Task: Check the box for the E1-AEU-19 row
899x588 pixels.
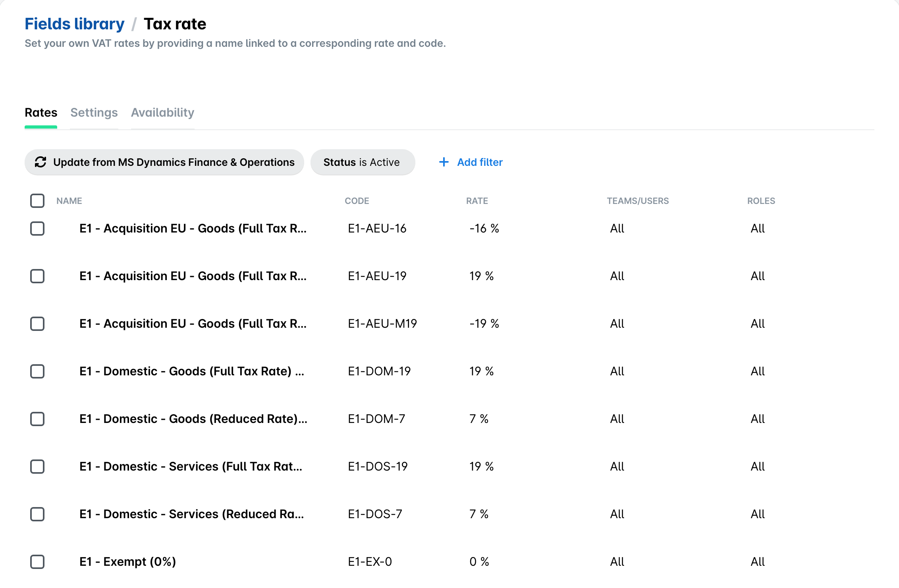Action: 37,276
